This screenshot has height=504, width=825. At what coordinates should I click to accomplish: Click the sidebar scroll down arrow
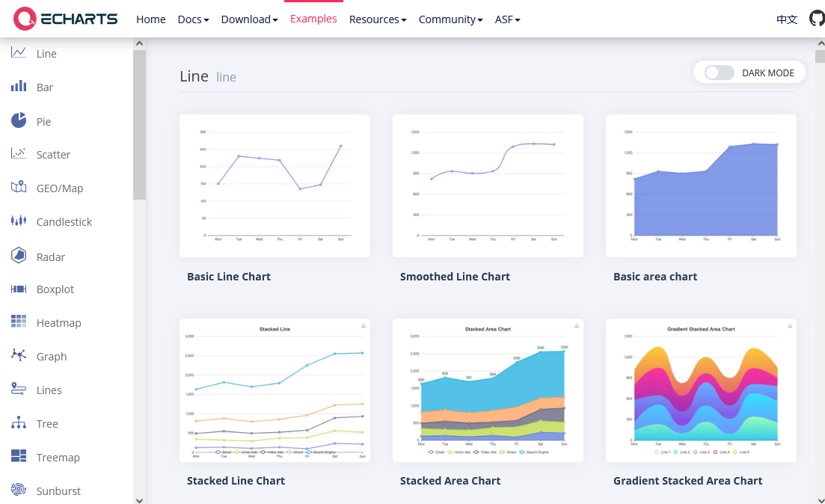point(139,500)
